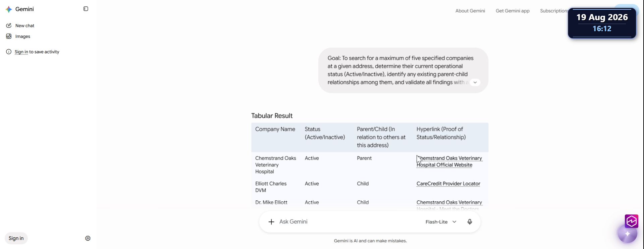Open the Subscriptions menu item
This screenshot has height=249, width=644.
(554, 11)
